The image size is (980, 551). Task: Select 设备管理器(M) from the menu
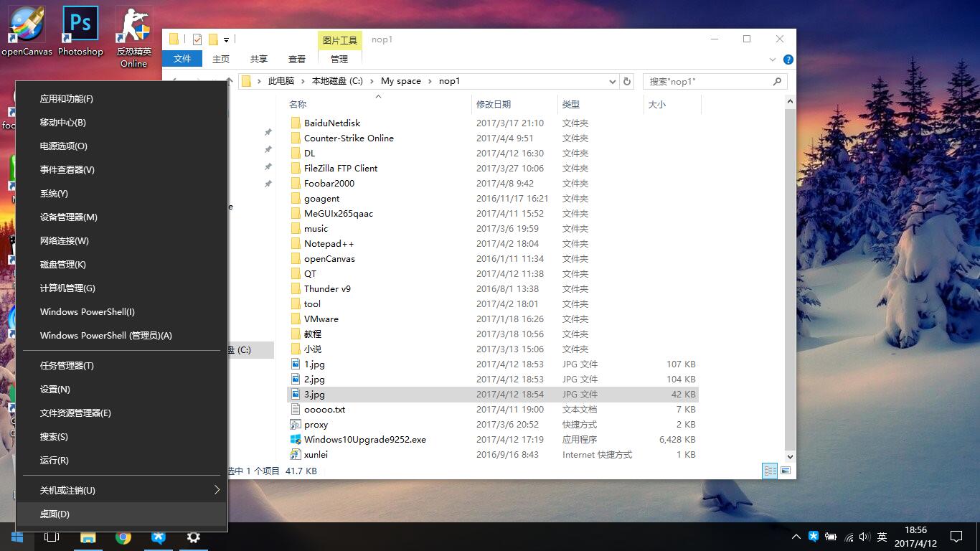click(x=69, y=217)
